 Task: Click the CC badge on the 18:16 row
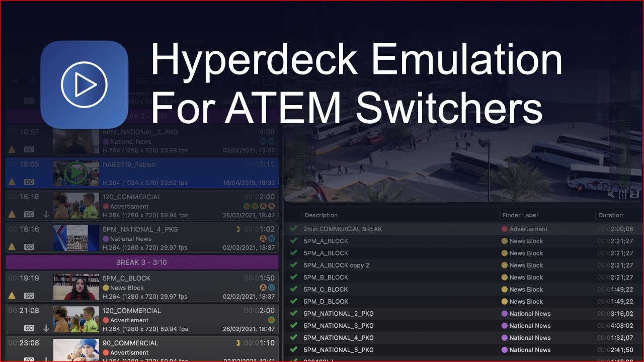click(x=29, y=247)
